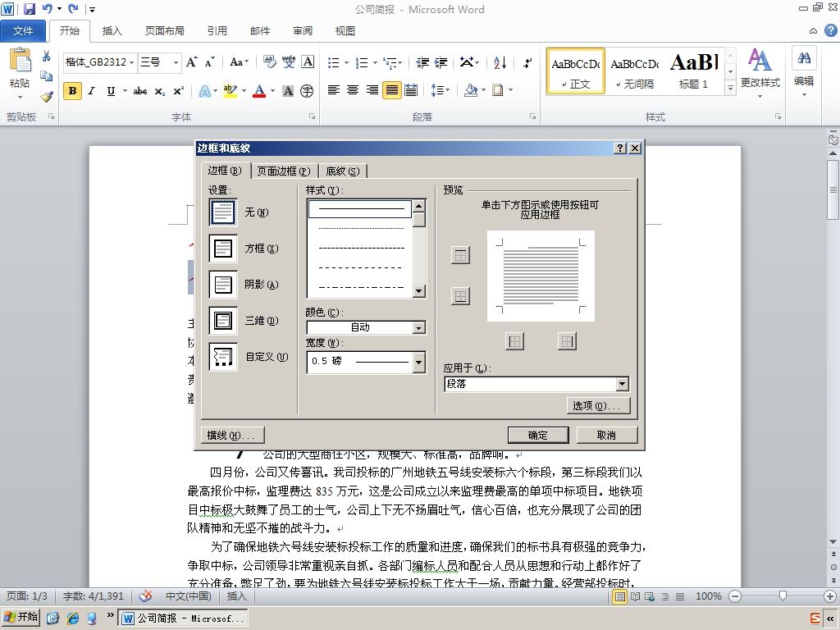
Task: Open the 文件 File tab
Action: pos(22,31)
